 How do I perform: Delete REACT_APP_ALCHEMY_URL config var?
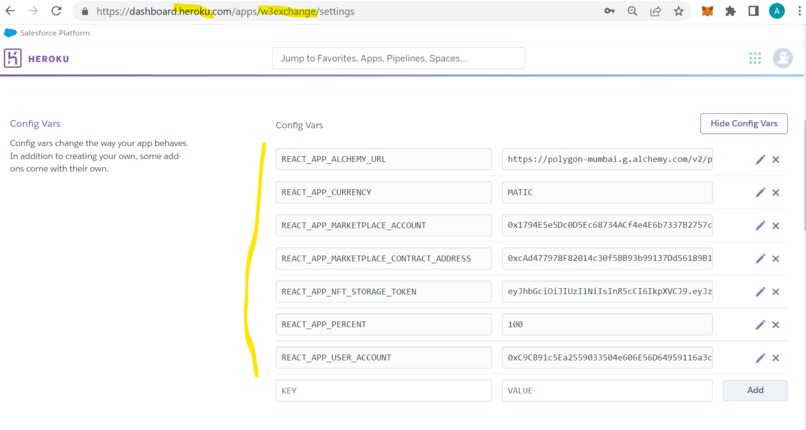[x=776, y=159]
